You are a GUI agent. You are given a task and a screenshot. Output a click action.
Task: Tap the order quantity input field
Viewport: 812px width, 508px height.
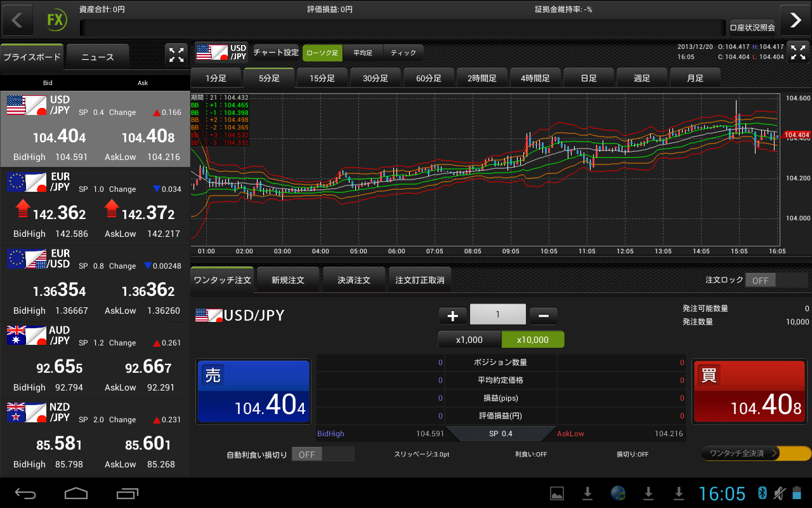(x=498, y=315)
